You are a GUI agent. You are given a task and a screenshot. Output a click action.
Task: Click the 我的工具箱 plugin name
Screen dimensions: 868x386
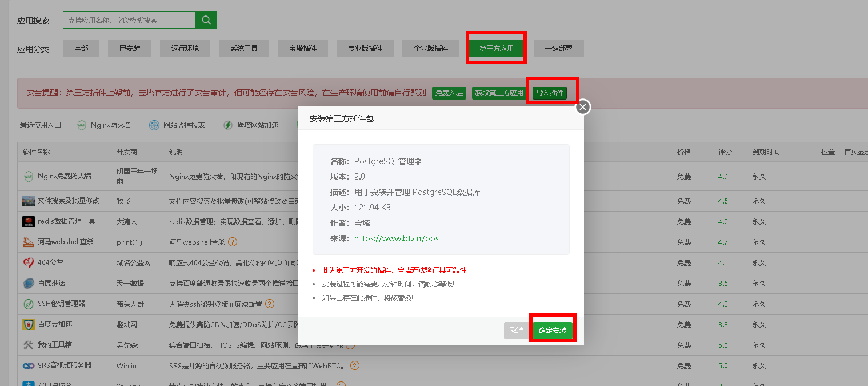[x=55, y=345]
